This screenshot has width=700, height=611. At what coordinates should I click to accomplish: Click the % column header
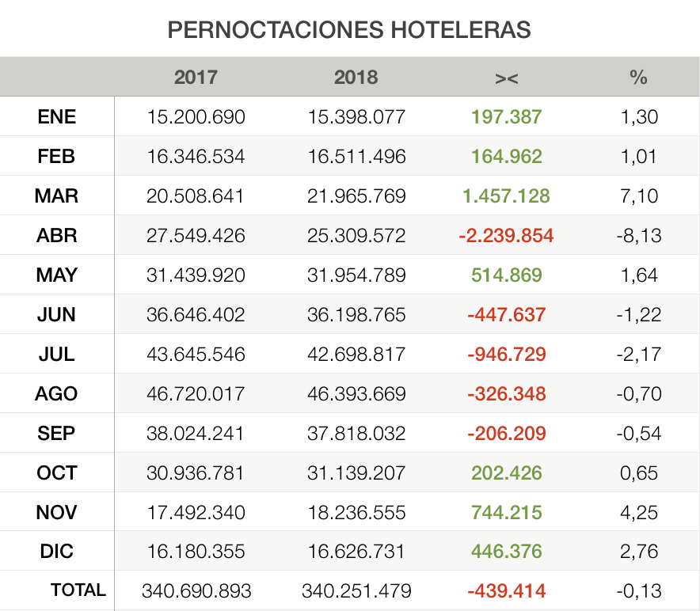coord(637,77)
